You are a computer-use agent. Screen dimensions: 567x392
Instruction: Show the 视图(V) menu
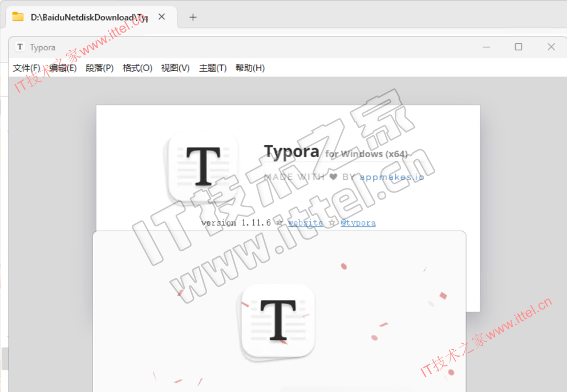click(x=175, y=68)
